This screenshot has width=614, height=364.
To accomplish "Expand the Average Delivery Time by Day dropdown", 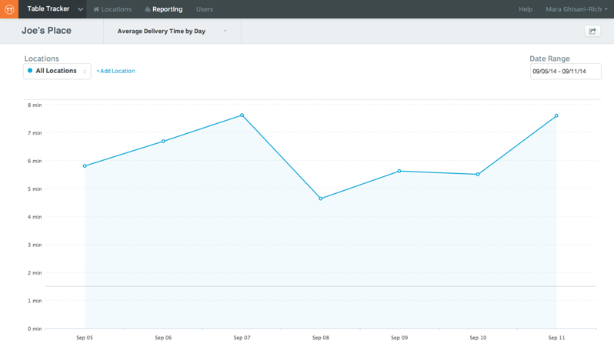I will (172, 31).
